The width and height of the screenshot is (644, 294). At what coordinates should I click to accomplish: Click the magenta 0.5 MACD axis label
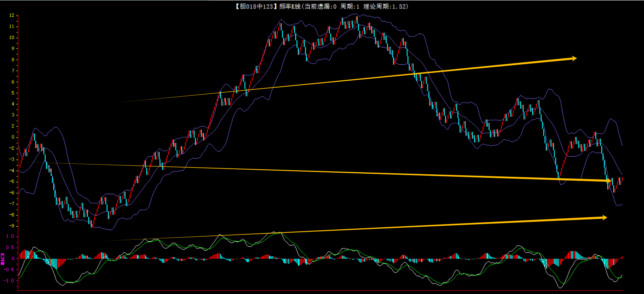(10, 248)
